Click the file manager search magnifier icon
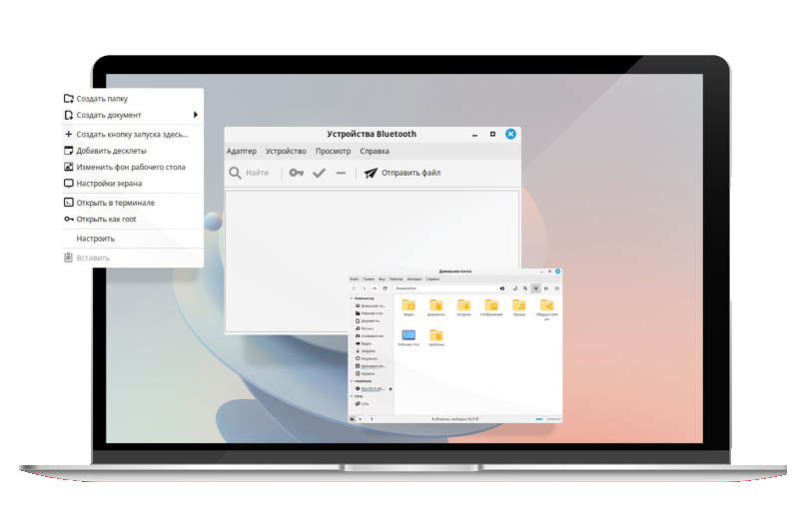Viewport: 799px width, 532px height. 525,288
